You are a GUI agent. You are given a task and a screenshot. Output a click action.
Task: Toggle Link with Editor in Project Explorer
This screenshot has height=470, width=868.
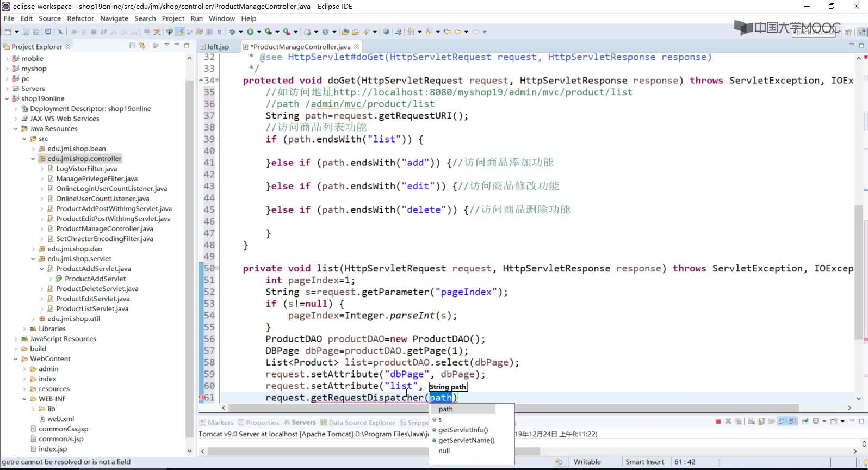point(142,46)
